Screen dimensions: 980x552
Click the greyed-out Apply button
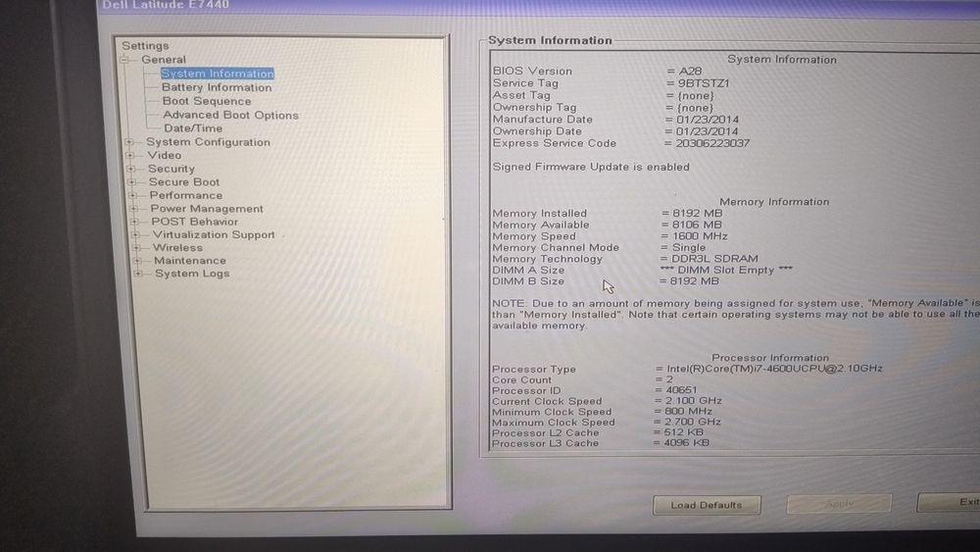coord(839,504)
